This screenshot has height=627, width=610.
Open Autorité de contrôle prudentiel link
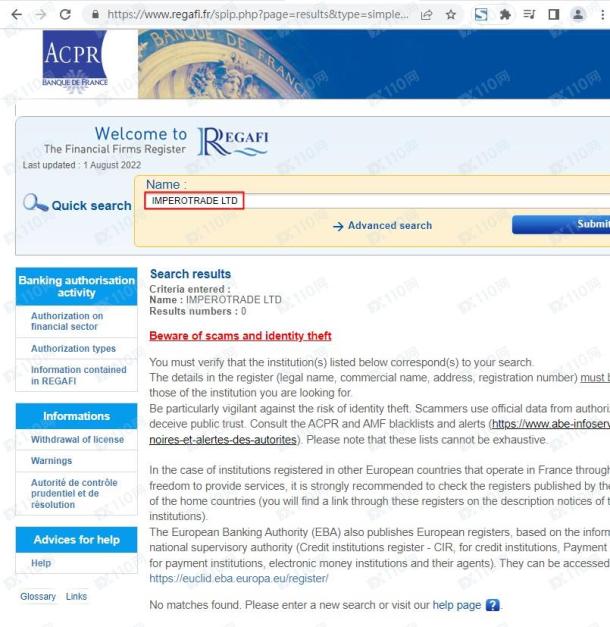click(74, 493)
